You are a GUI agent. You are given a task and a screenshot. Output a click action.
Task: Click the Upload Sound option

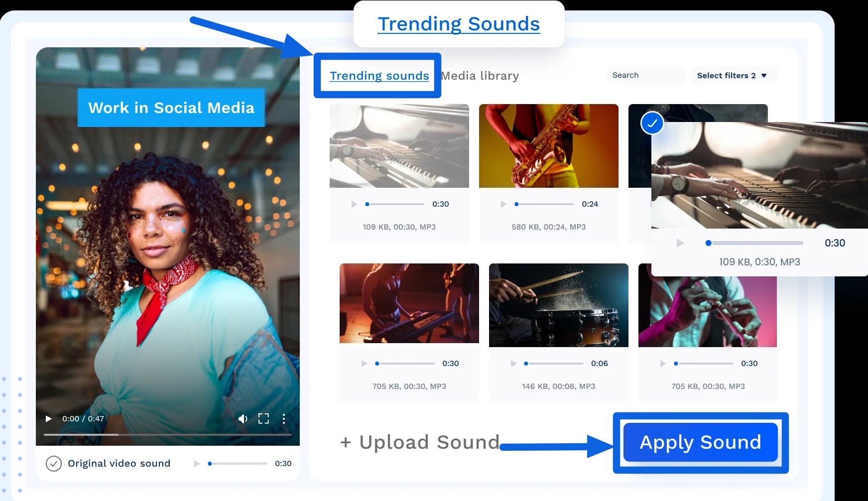(420, 442)
